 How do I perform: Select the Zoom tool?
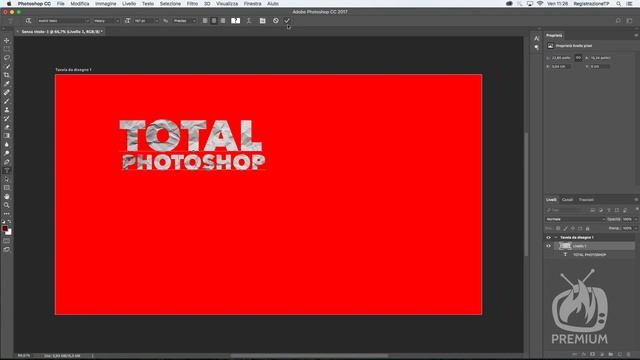pyautogui.click(x=7, y=205)
